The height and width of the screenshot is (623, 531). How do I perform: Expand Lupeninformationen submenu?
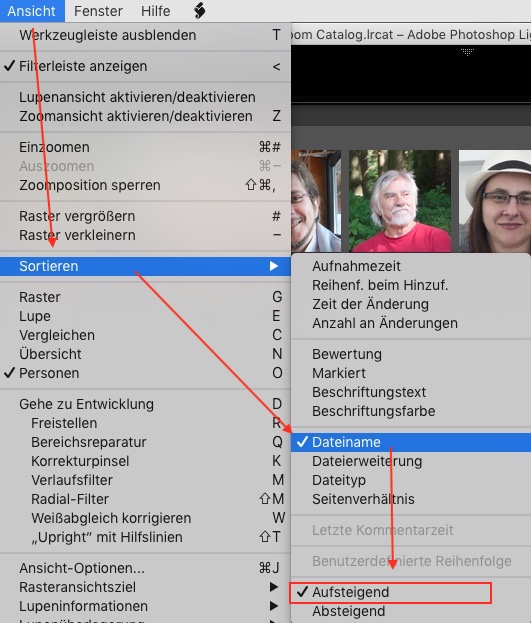[145, 606]
